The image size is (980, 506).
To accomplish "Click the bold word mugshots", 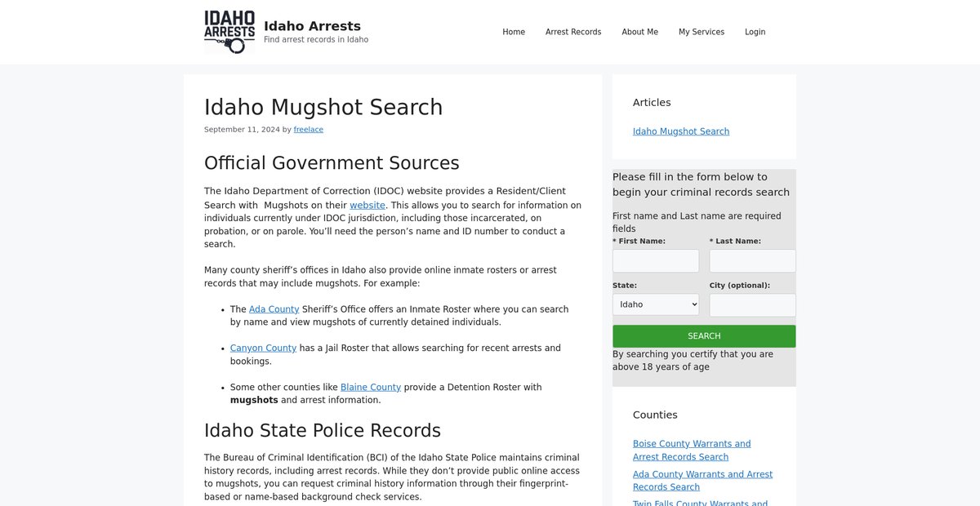I will [254, 401].
